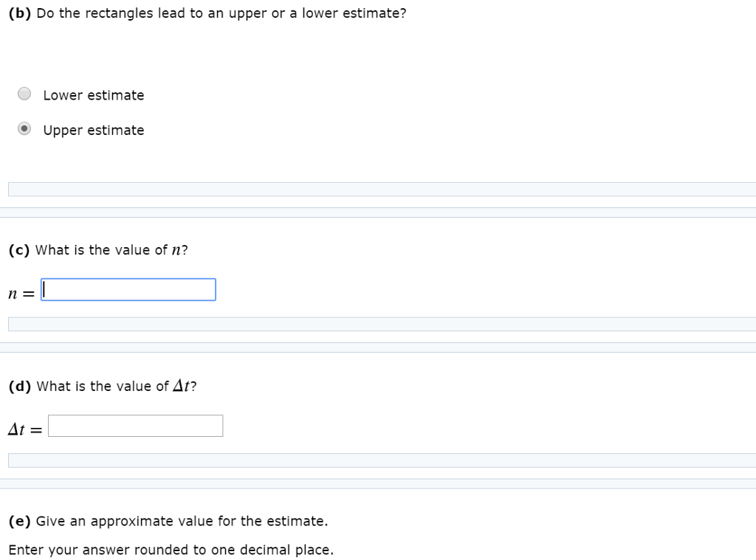Screen dimensions: 756x560
Task: Click the "What is the value of Δt?" text
Action: coord(117,387)
